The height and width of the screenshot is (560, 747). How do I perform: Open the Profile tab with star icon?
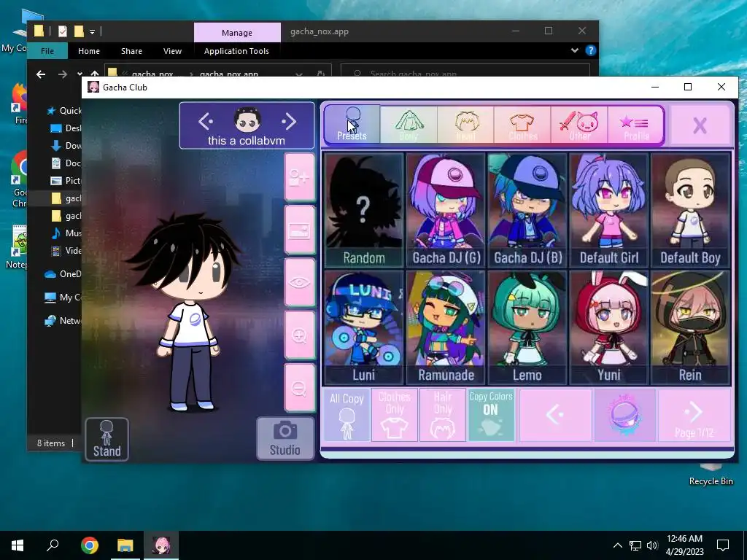coord(635,124)
